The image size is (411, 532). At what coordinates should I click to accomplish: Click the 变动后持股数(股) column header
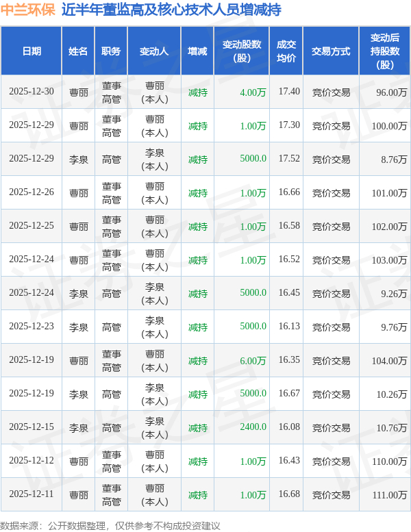[x=385, y=51]
